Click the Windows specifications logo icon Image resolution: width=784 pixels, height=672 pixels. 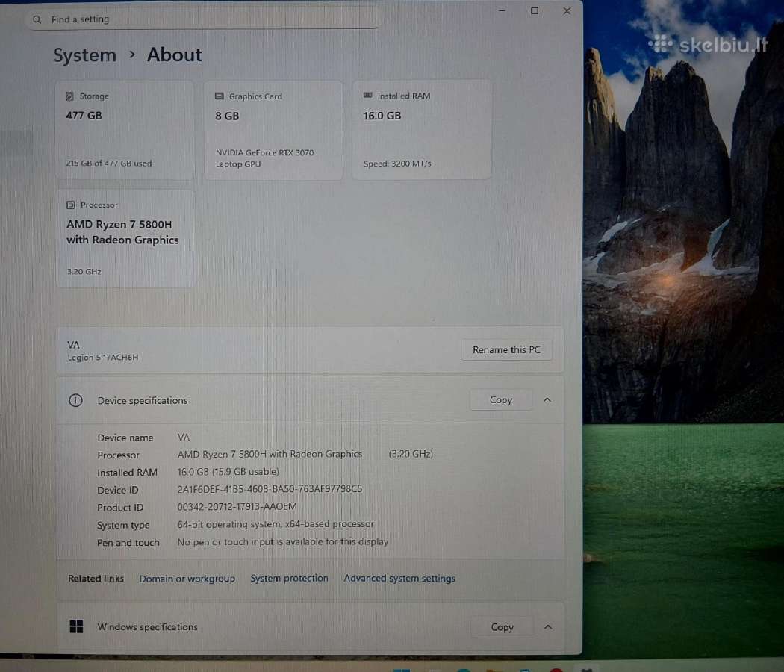coord(76,626)
